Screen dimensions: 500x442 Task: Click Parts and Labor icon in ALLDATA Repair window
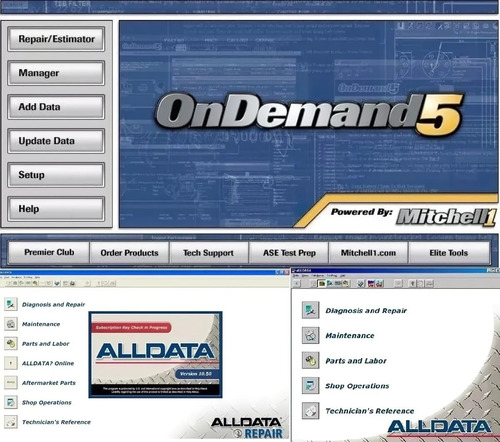11,343
